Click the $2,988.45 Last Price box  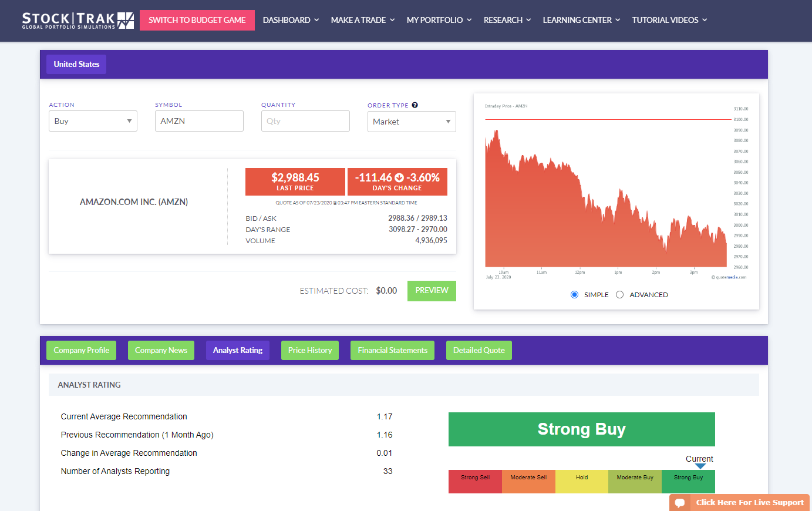[295, 181]
